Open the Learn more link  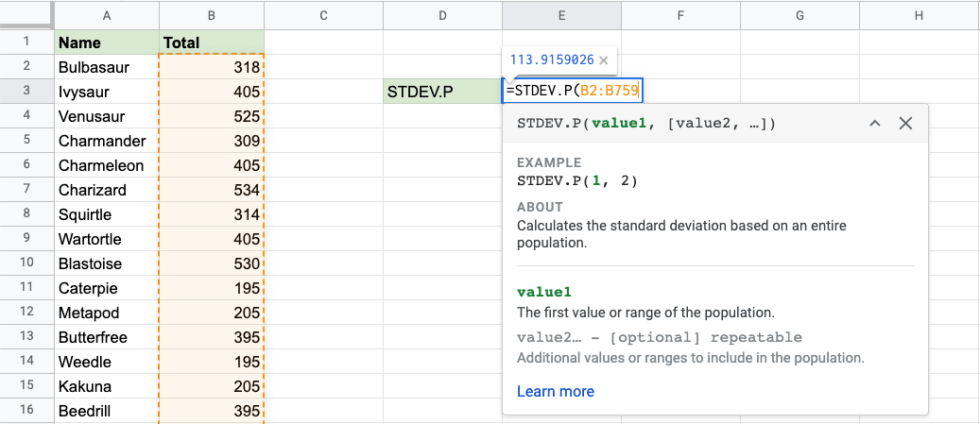click(556, 391)
